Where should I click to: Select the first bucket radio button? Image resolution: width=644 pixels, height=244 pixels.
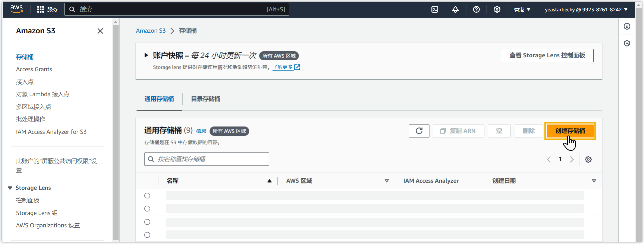147,196
